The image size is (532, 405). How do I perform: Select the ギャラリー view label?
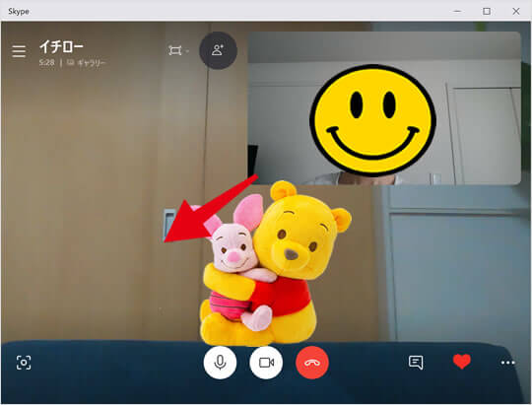pos(92,62)
